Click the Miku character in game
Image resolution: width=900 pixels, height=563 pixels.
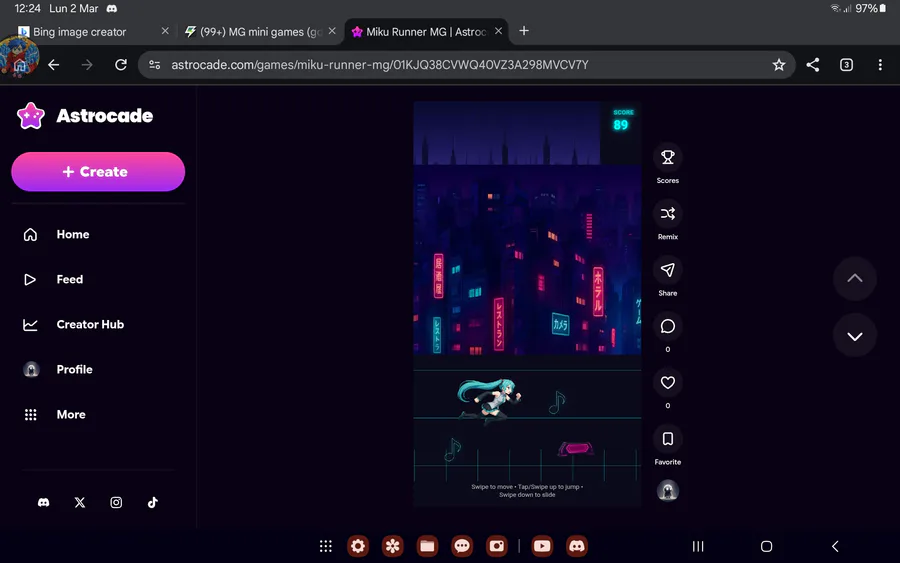tap(489, 400)
